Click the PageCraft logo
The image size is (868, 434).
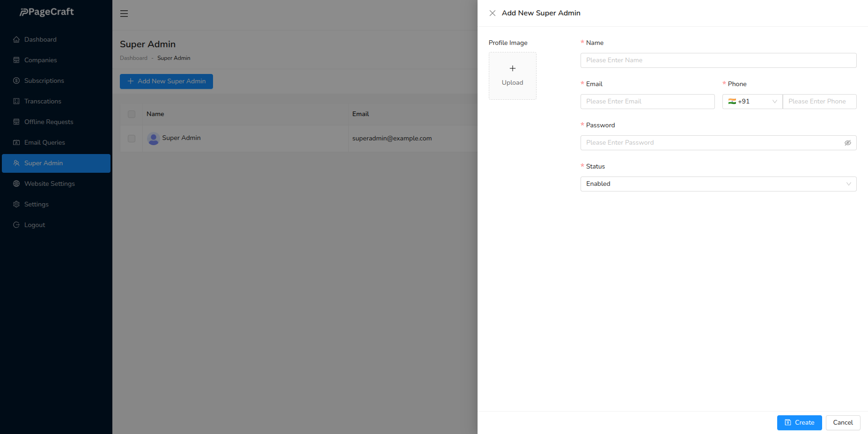(47, 12)
